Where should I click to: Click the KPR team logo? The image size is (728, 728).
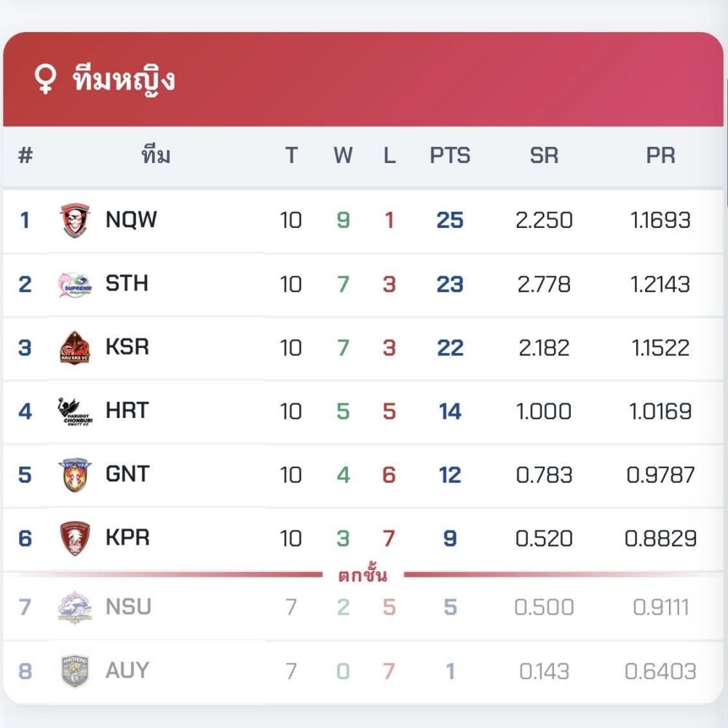click(75, 539)
